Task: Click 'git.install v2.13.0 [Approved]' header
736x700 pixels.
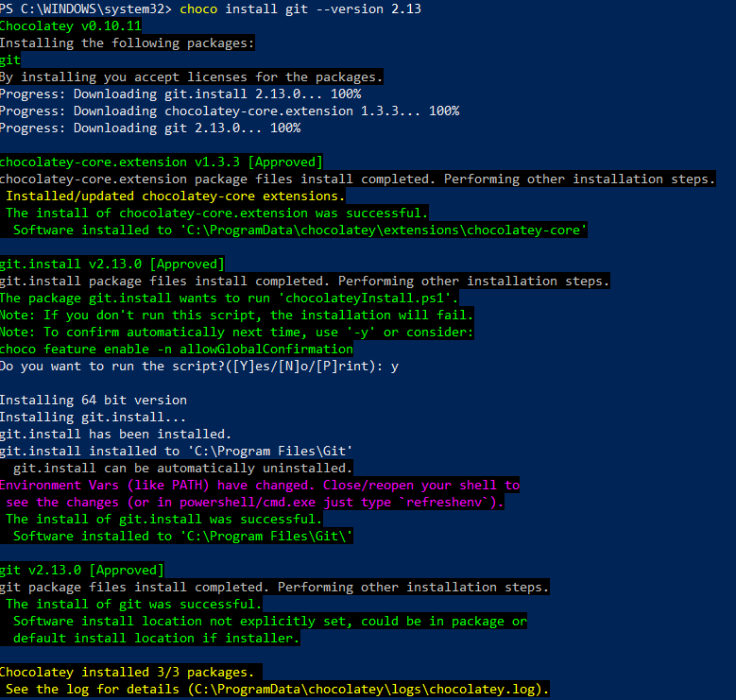Action: pyautogui.click(x=112, y=264)
